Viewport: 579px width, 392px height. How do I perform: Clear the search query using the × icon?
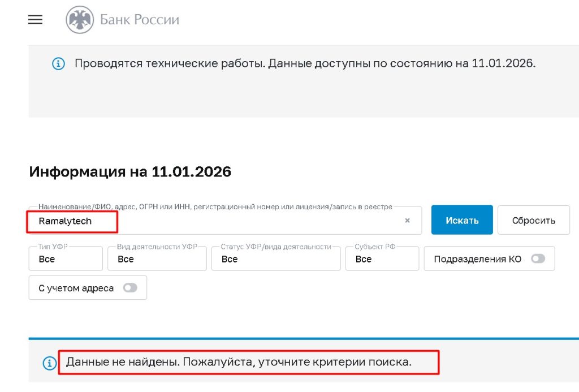click(x=407, y=221)
